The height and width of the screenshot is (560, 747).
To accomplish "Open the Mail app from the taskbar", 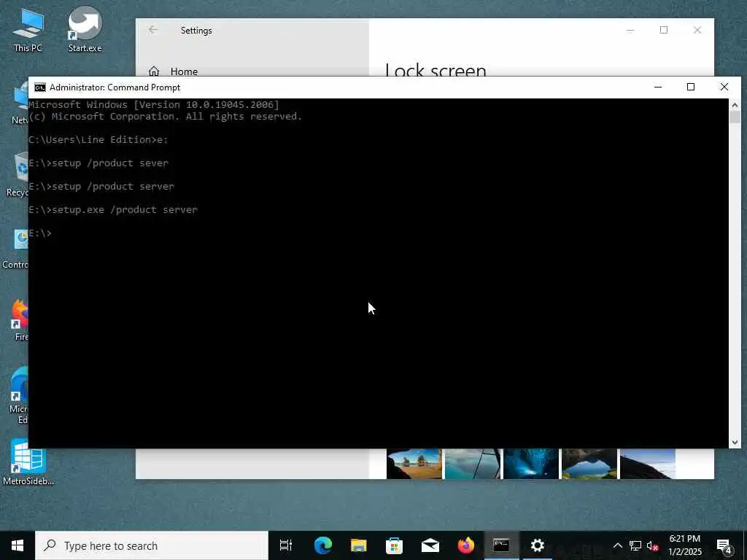I will [430, 545].
